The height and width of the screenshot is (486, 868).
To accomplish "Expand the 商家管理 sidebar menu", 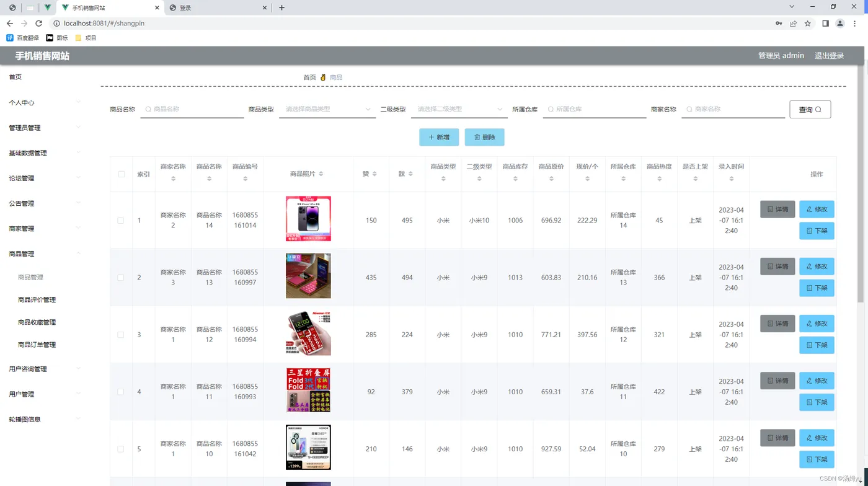I will [45, 229].
